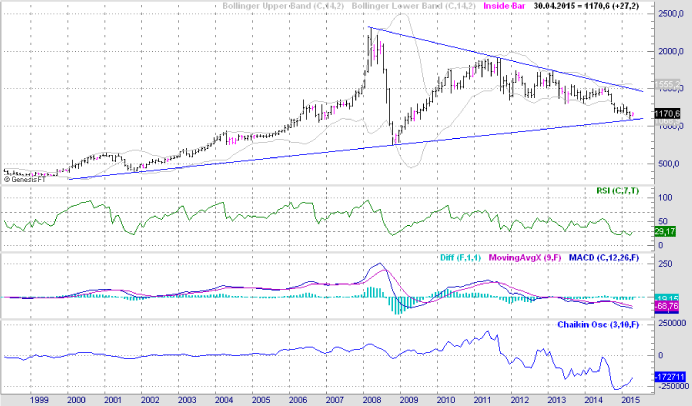Click the 2015 year label on time axis
This screenshot has width=692, height=406.
tap(628, 397)
